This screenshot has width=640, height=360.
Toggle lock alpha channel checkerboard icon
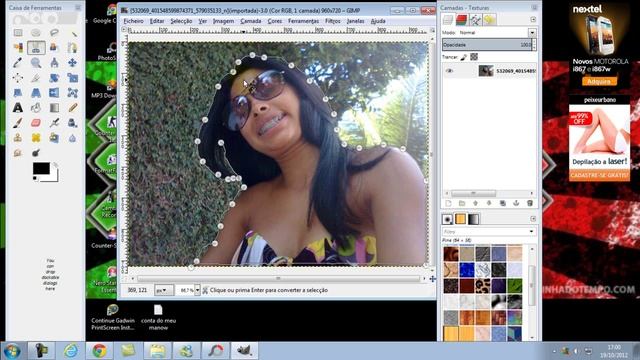[474, 57]
